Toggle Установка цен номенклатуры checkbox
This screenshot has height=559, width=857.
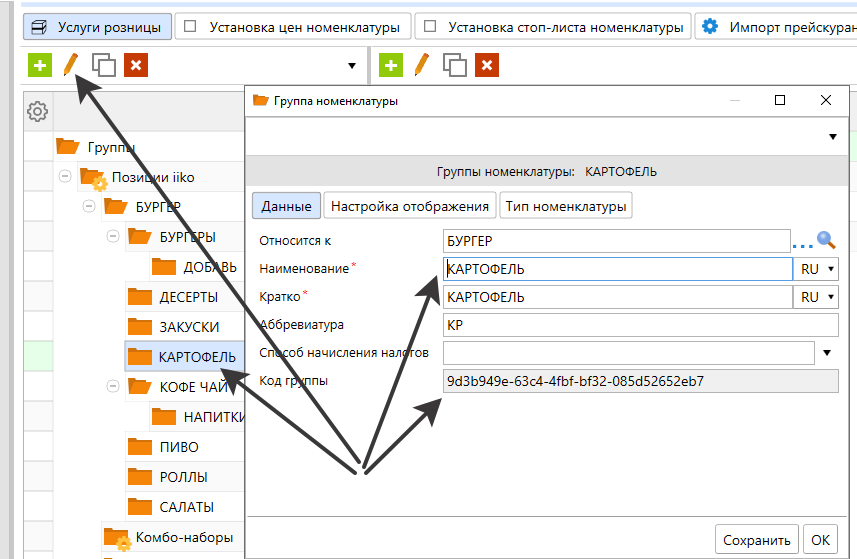point(190,26)
